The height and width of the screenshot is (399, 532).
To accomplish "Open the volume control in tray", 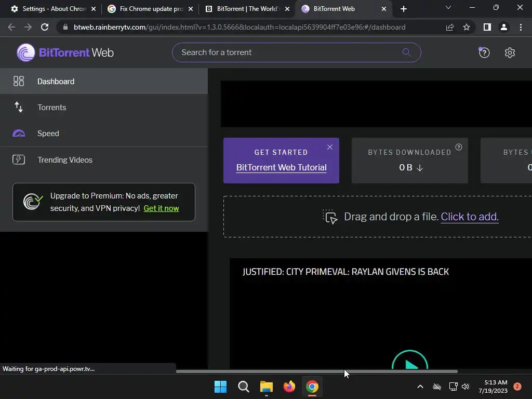I will point(465,387).
